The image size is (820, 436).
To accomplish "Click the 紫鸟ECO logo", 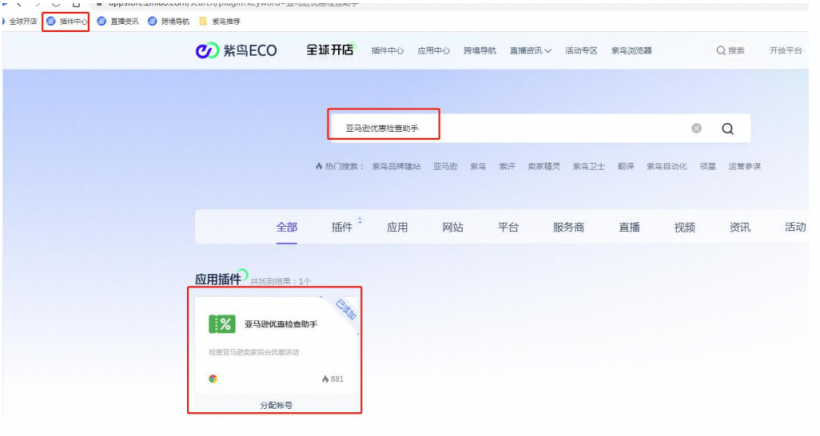I will 236,51.
